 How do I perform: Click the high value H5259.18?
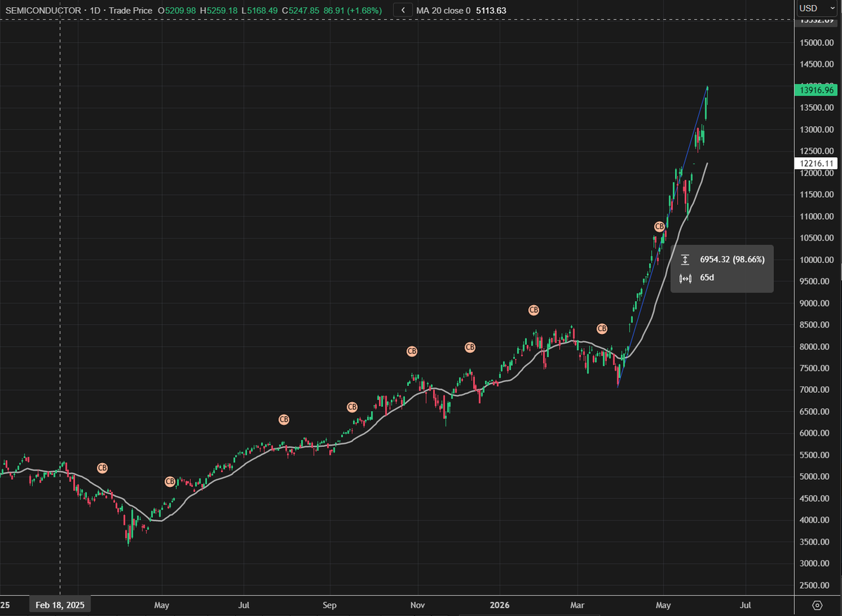coord(220,11)
